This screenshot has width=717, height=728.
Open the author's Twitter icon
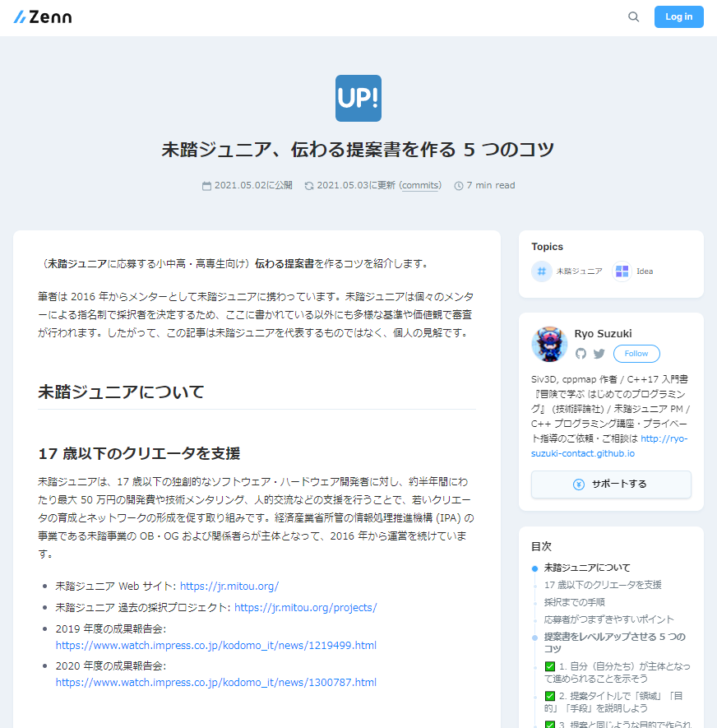click(x=599, y=354)
